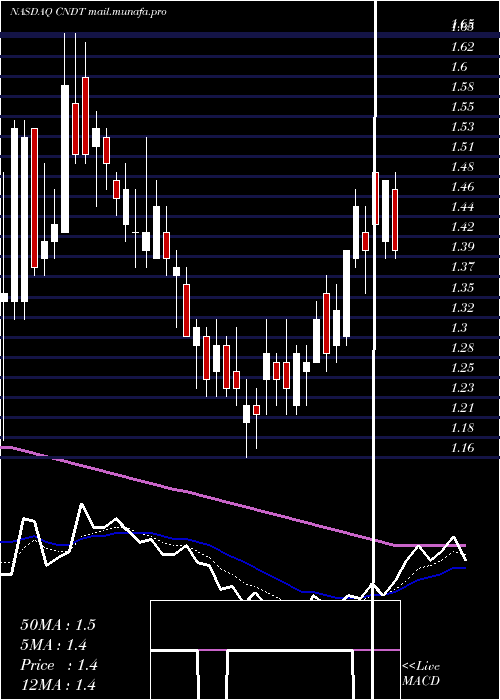The height and width of the screenshot is (700, 500).
Task: Click the 1.46 price axis label
Action: (462, 187)
